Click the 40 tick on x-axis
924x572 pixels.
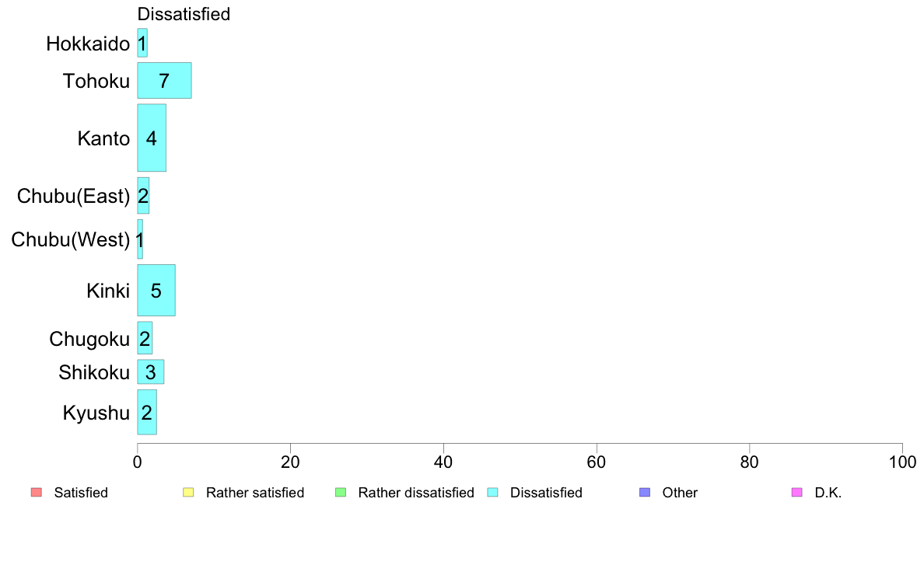tap(443, 462)
